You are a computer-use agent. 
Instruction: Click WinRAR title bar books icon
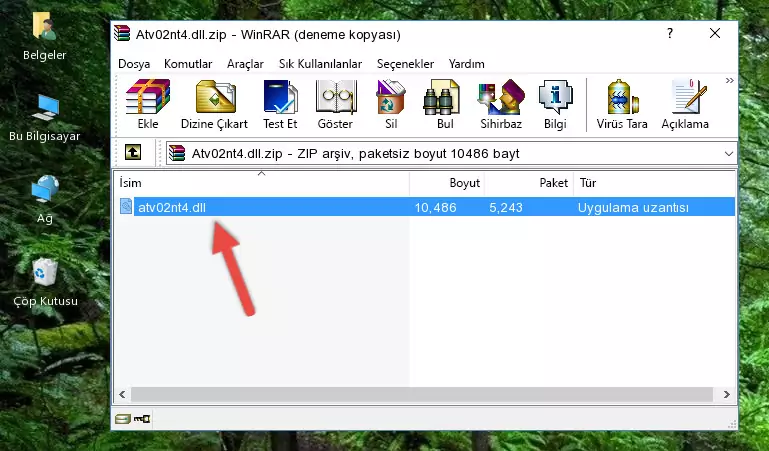pos(122,33)
